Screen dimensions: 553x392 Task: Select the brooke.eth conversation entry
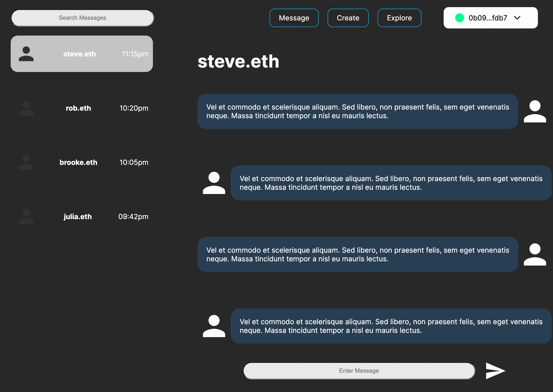82,162
